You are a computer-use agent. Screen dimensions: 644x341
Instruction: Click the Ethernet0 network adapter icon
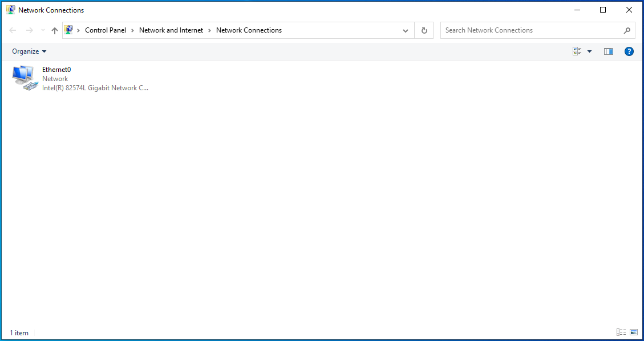point(23,78)
